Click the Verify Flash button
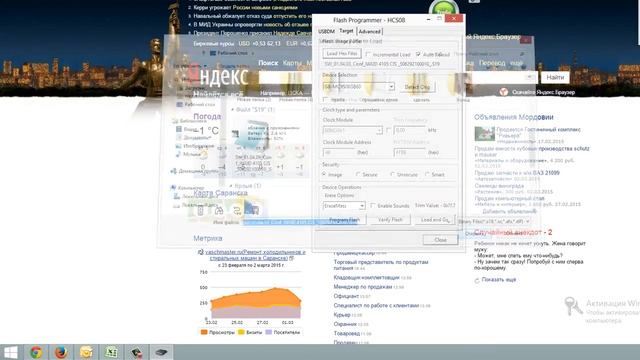The width and height of the screenshot is (640, 360). 390,220
